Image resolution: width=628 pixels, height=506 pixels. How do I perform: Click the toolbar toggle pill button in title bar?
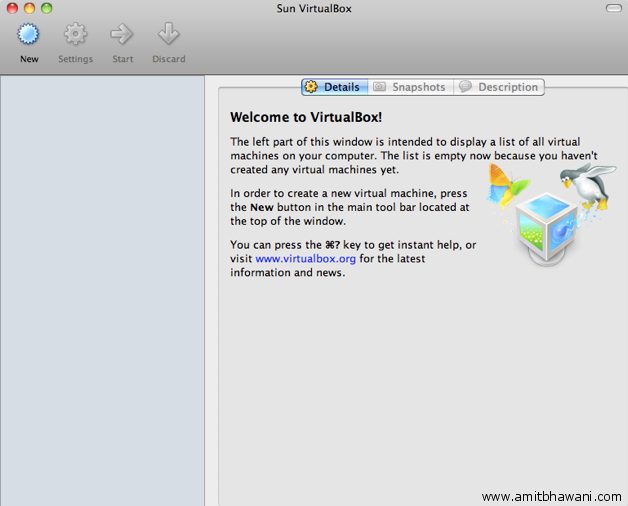[x=614, y=8]
